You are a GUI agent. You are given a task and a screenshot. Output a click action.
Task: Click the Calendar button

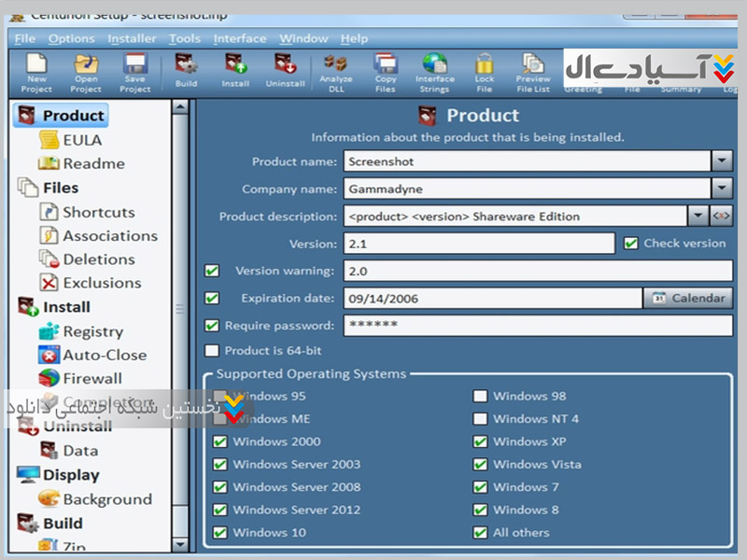click(x=688, y=298)
